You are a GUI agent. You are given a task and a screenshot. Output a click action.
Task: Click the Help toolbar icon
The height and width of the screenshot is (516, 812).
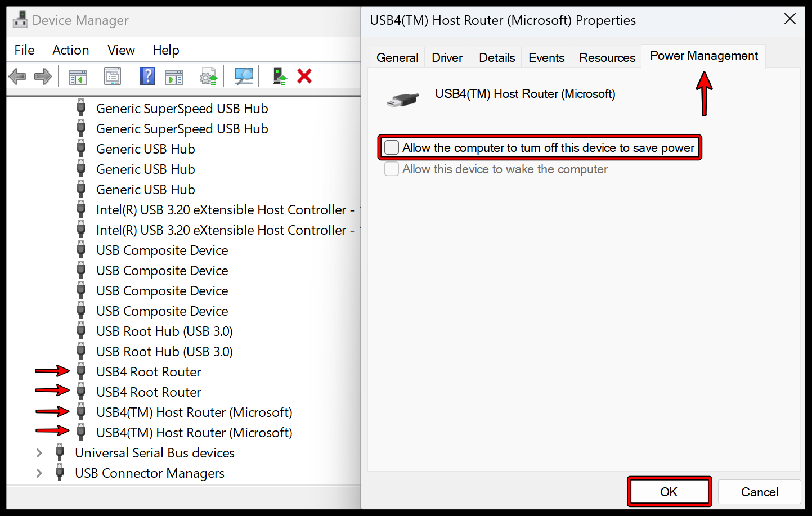tap(147, 76)
